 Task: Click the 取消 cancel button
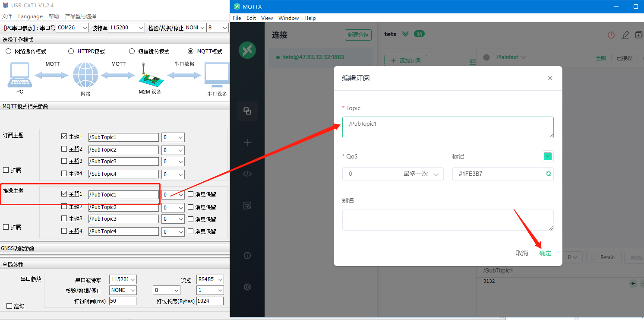coord(522,253)
